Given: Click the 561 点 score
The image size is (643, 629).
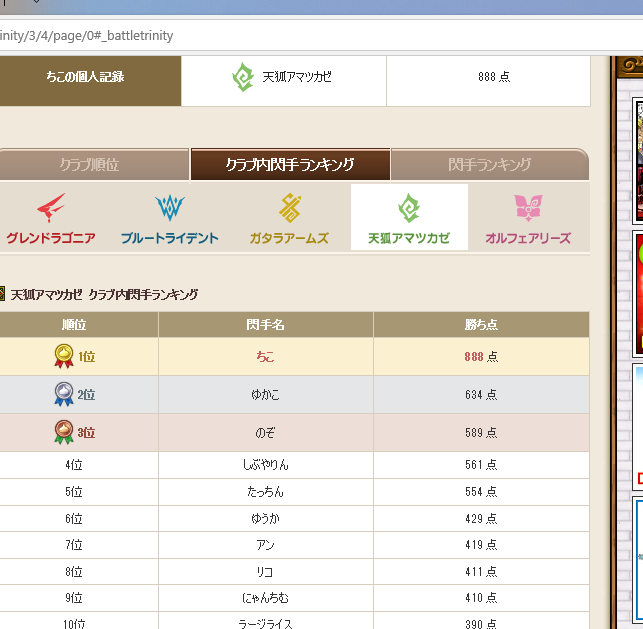Looking at the screenshot, I should (481, 465).
